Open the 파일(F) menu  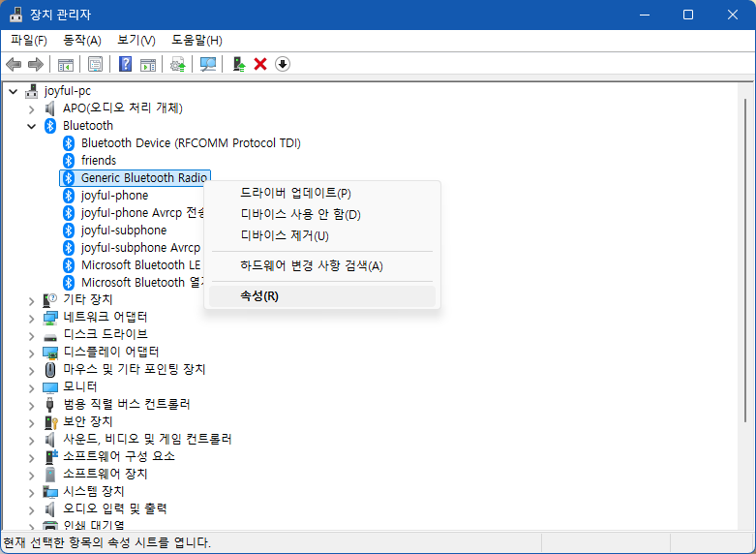point(29,41)
